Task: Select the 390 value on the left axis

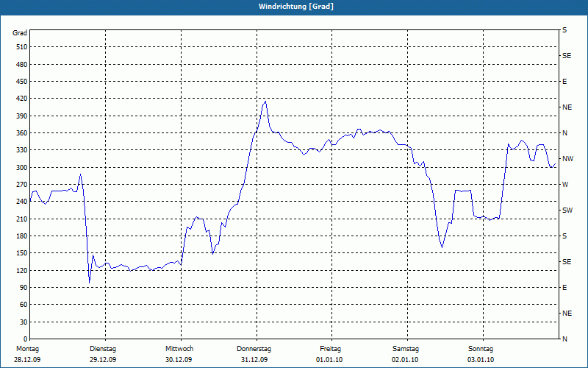Action: (x=21, y=116)
